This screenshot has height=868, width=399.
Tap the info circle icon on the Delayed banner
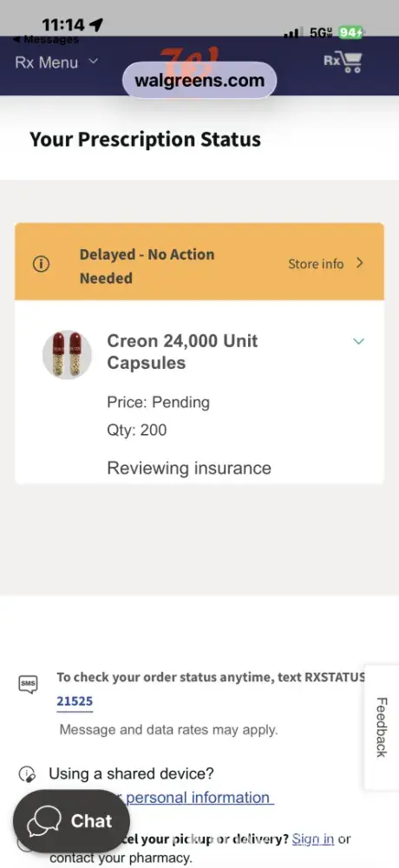(41, 264)
